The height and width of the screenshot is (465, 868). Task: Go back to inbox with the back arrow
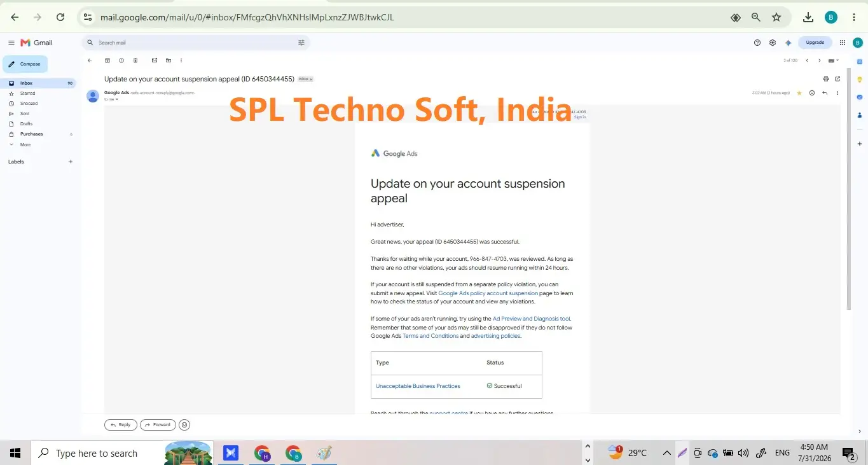[90, 60]
